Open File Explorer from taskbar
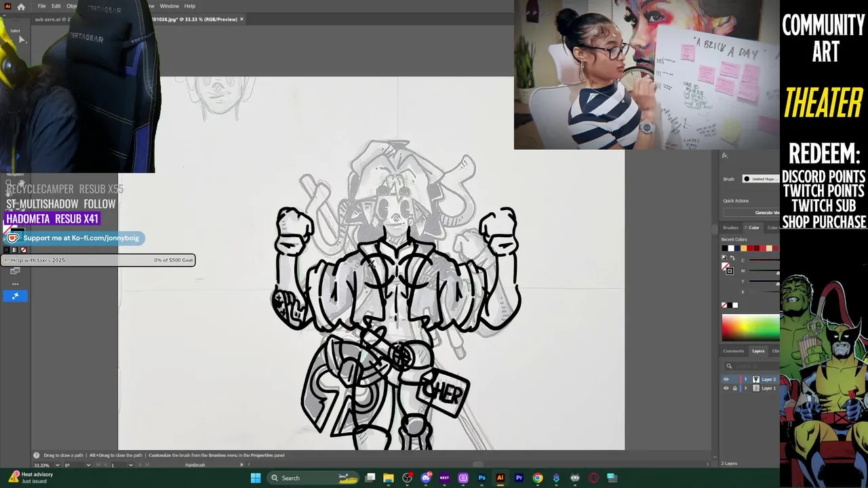The width and height of the screenshot is (868, 488). pyautogui.click(x=389, y=478)
